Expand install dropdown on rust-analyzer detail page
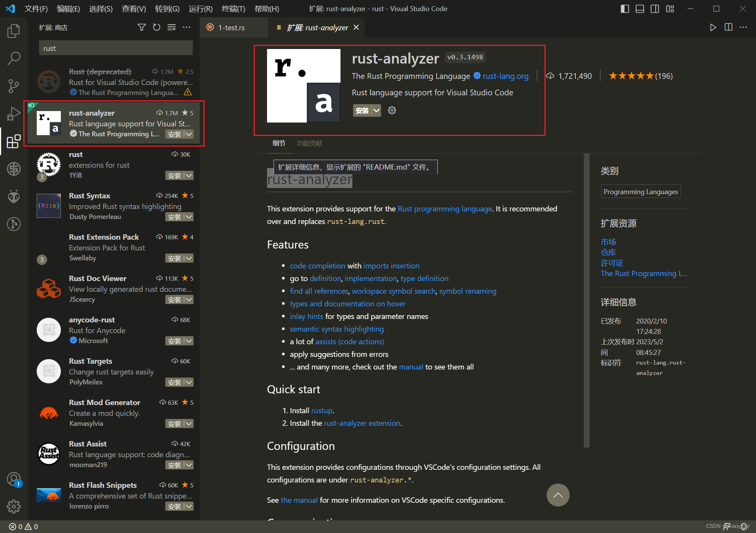The height and width of the screenshot is (533, 756). coord(376,110)
